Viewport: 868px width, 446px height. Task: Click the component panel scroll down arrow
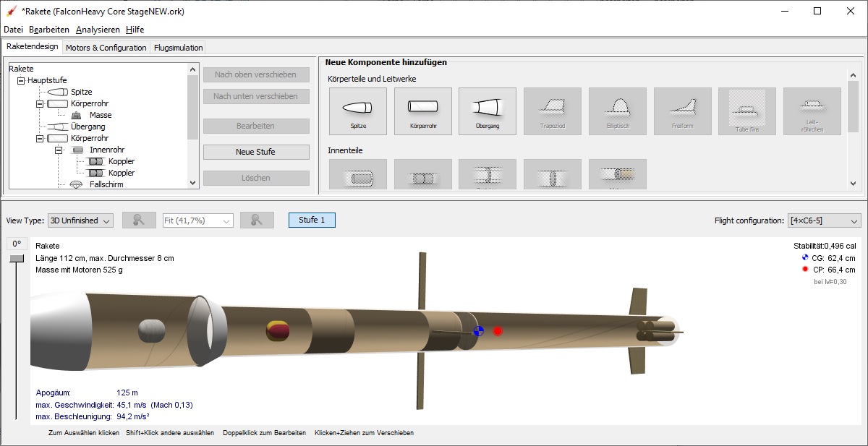(x=854, y=184)
